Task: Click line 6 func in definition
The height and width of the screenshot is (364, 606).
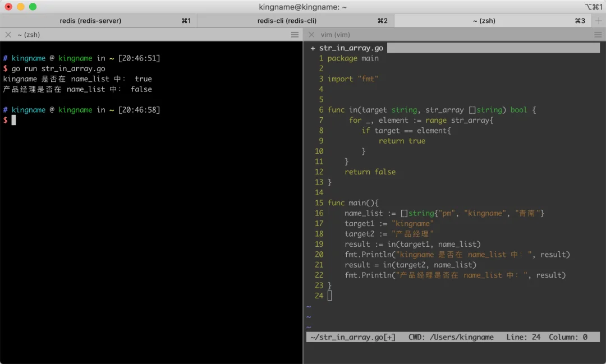Action: point(431,110)
